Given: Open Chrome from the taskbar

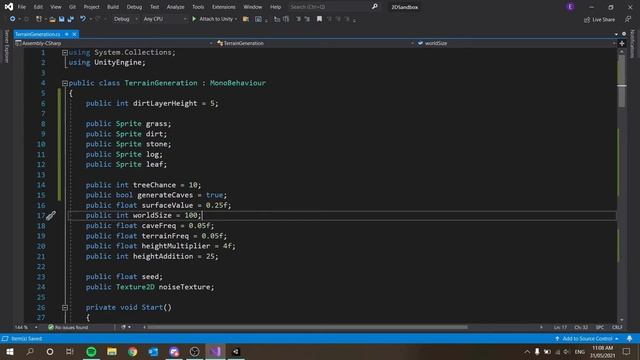Looking at the screenshot, I should click(x=133, y=351).
